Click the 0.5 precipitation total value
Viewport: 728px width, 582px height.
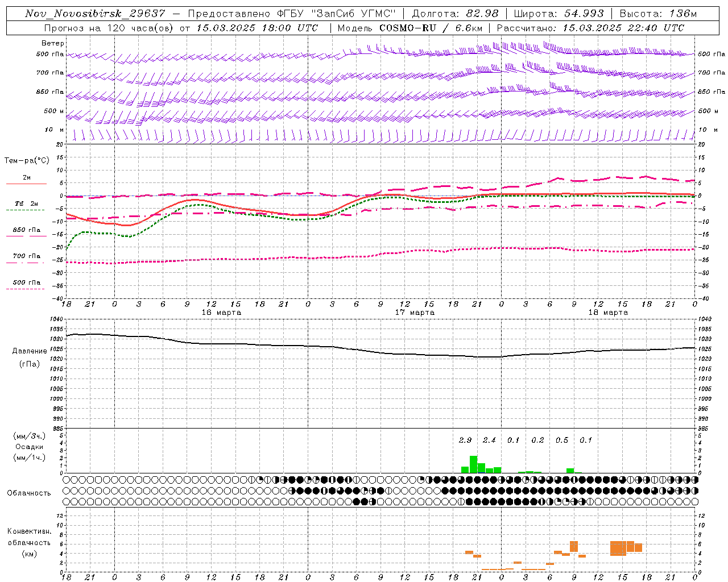click(562, 440)
